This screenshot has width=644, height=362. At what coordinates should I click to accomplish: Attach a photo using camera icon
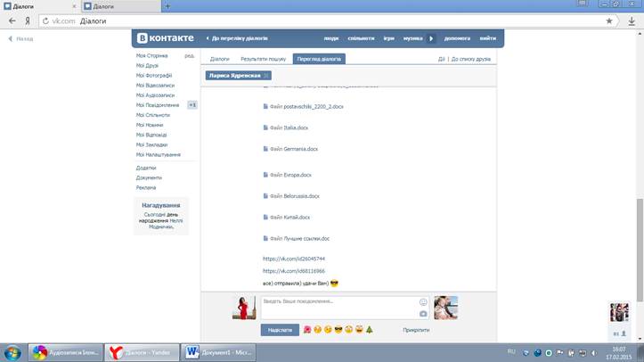click(423, 314)
